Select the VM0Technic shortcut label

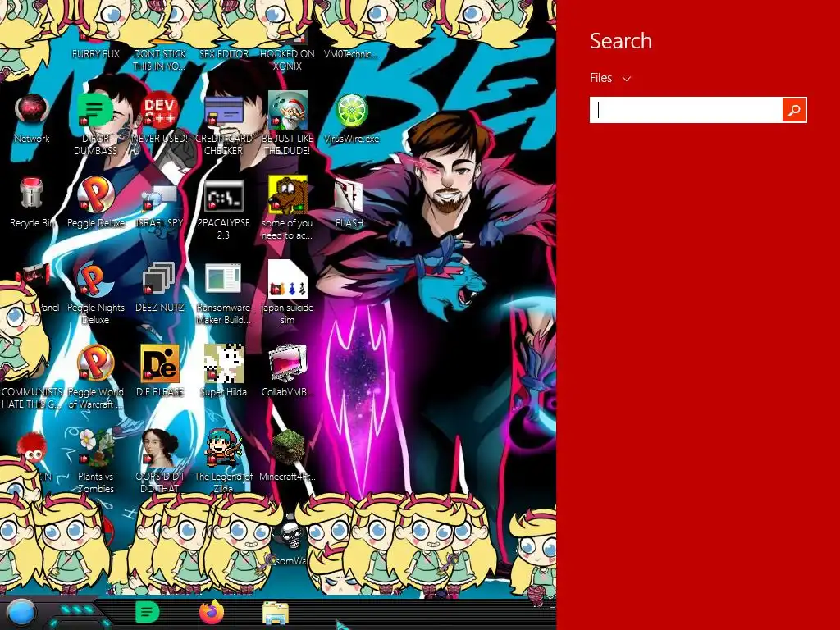tap(351, 54)
